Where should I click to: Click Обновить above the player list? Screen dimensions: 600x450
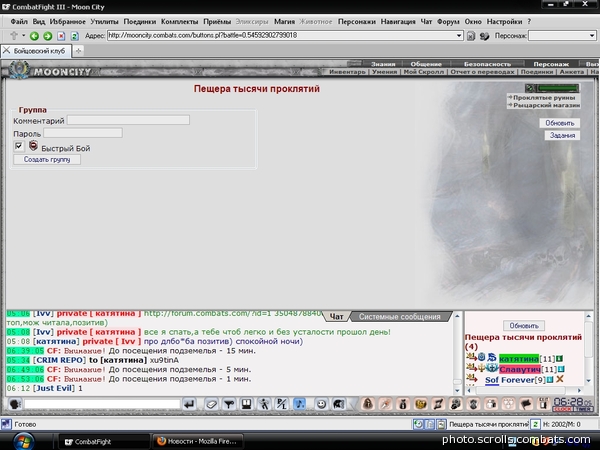(x=524, y=326)
